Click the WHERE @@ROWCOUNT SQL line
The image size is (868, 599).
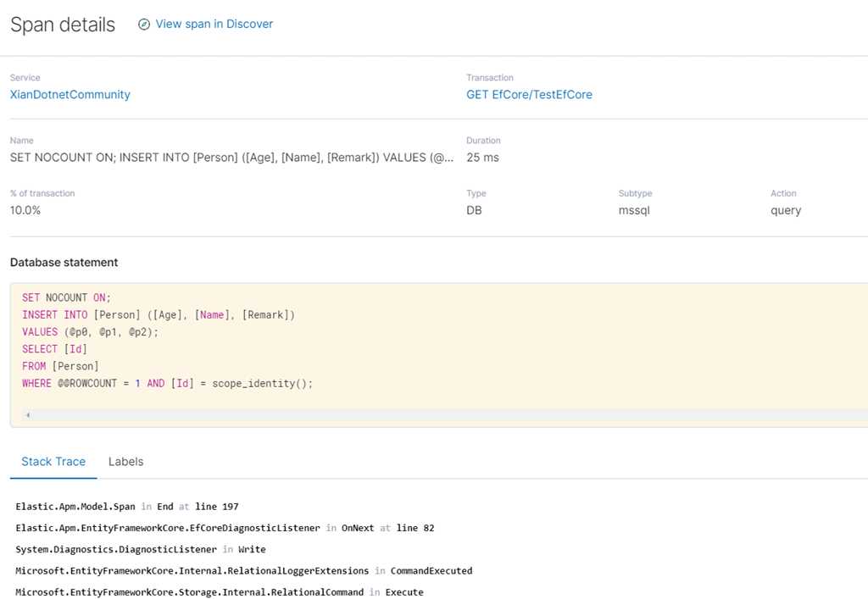[167, 383]
